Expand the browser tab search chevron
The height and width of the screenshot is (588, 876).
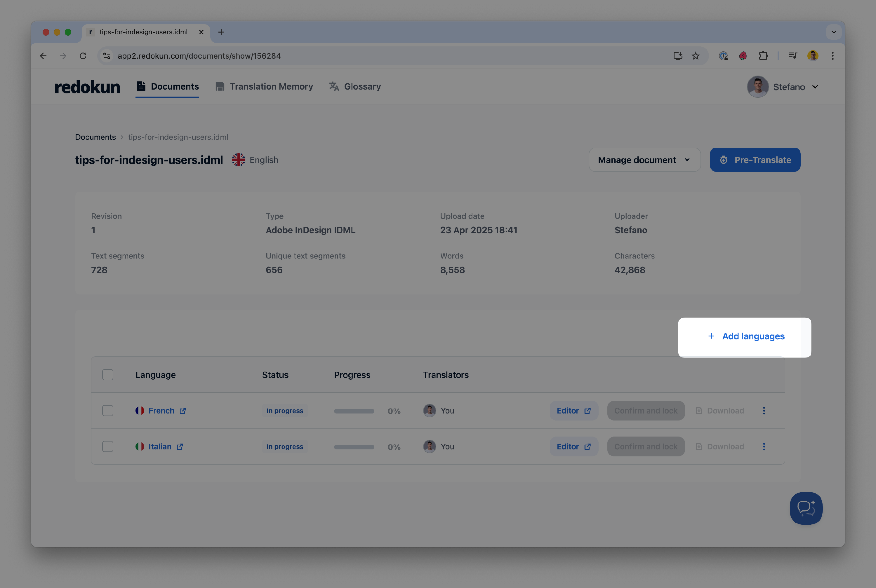(x=834, y=32)
